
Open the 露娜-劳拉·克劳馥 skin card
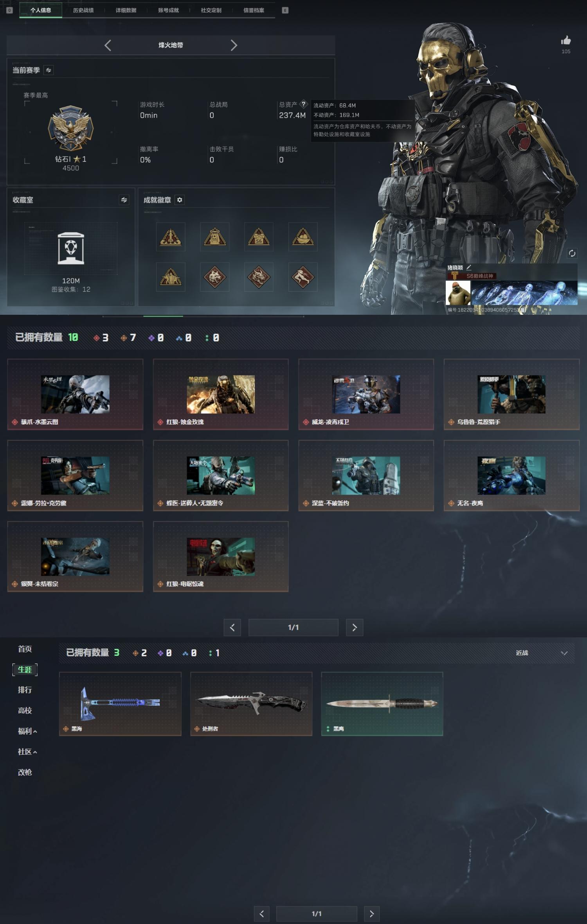(x=75, y=475)
